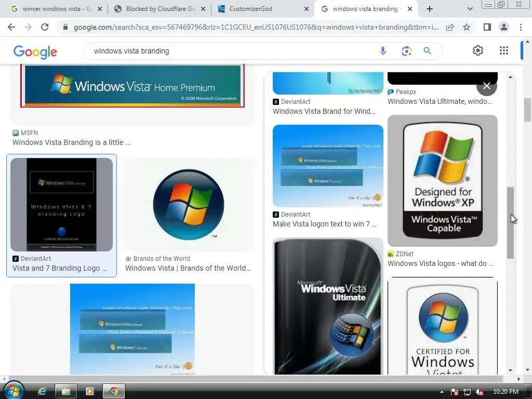Open the Chrome profile menu
The width and height of the screenshot is (532, 399).
tap(504, 27)
